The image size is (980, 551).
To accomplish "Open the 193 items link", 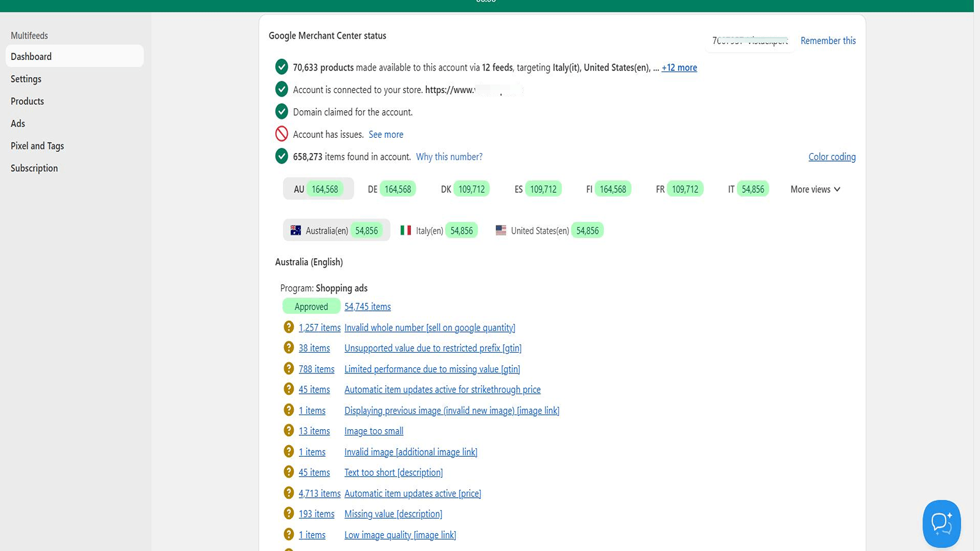I will point(316,514).
